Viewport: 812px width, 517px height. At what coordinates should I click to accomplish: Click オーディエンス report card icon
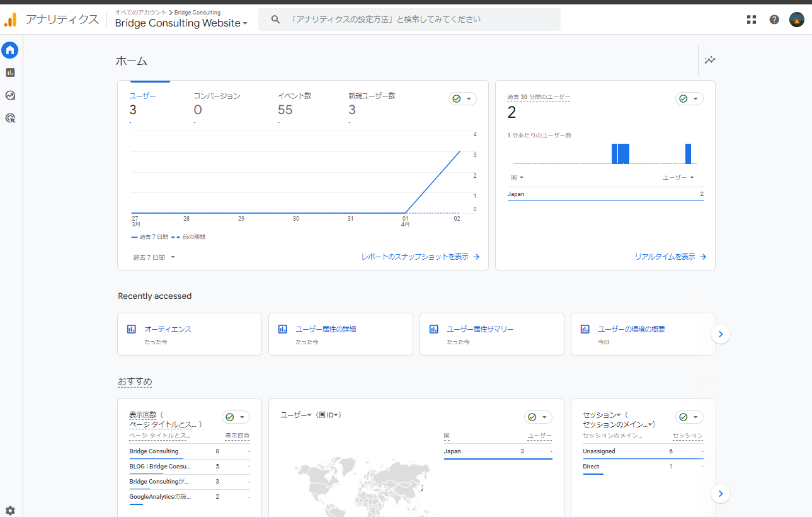(x=132, y=329)
